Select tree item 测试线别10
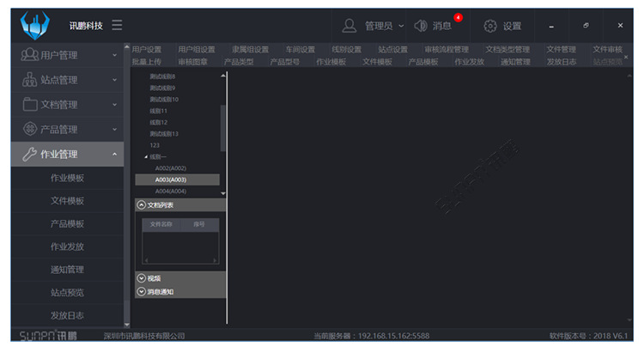This screenshot has width=644, height=347. [x=164, y=100]
